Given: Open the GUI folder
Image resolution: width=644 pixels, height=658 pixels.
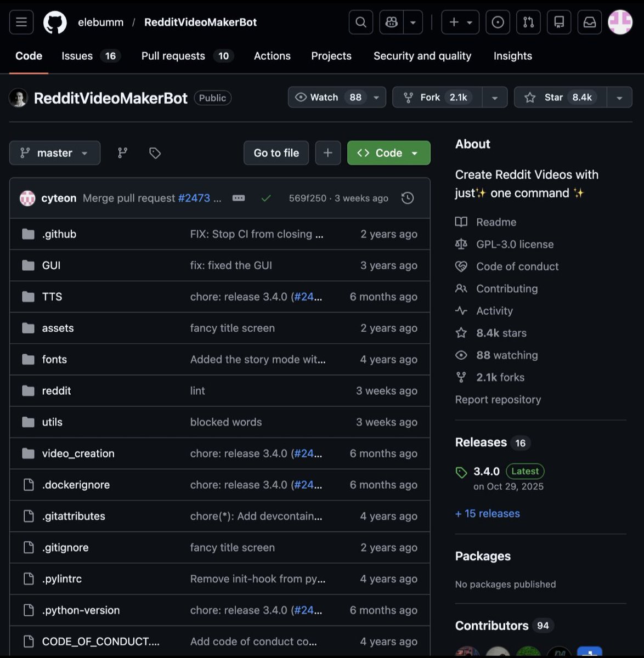Looking at the screenshot, I should 51,265.
